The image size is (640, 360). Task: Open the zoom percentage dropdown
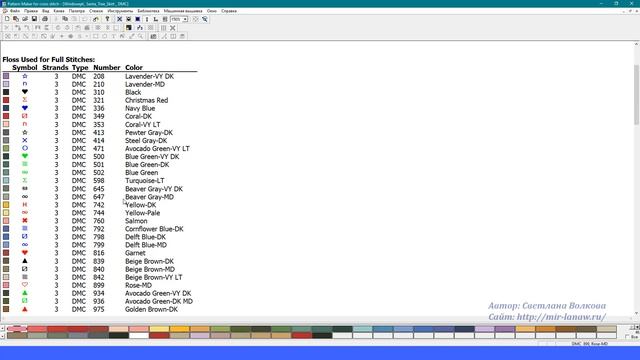point(185,19)
